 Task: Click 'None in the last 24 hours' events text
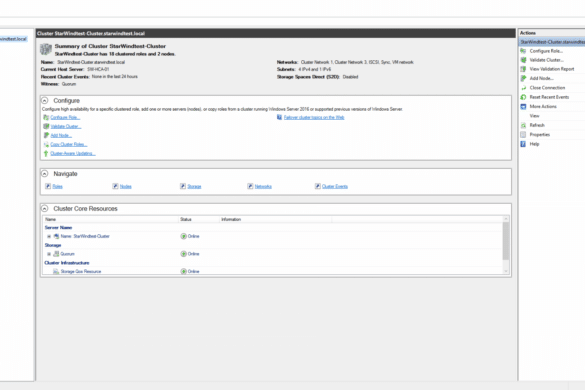click(115, 77)
